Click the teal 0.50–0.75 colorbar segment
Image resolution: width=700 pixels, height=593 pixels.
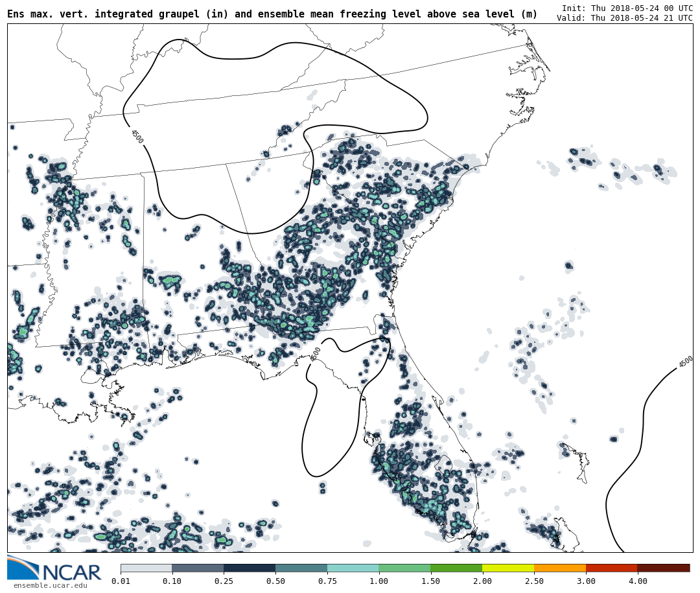(301, 568)
